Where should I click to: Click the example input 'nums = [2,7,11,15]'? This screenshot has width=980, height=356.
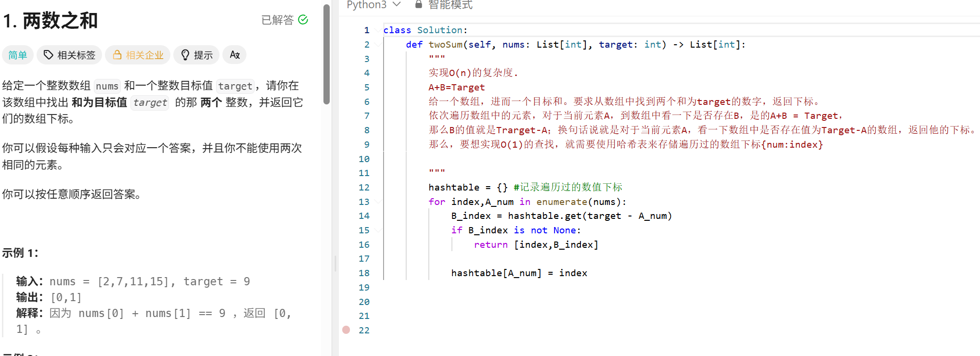pos(109,281)
